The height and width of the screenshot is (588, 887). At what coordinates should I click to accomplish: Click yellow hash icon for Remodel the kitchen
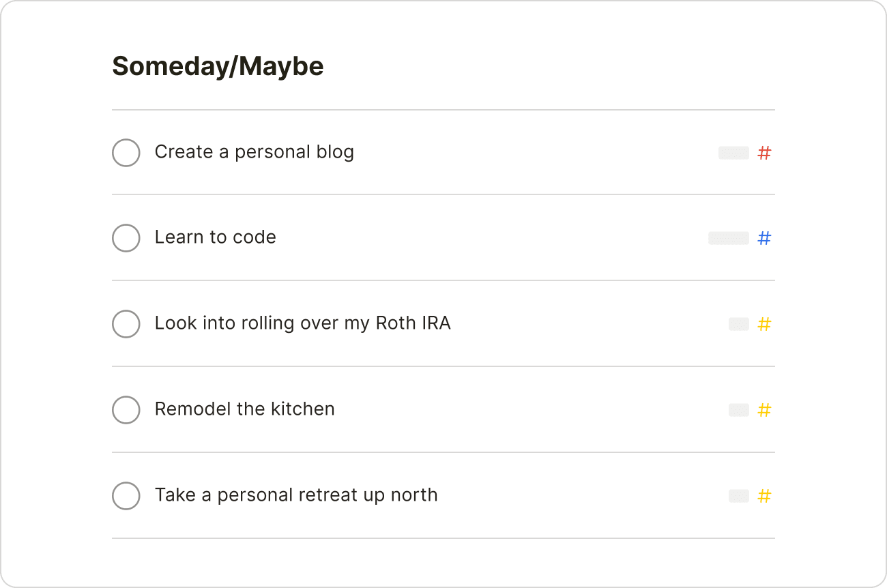[764, 410]
